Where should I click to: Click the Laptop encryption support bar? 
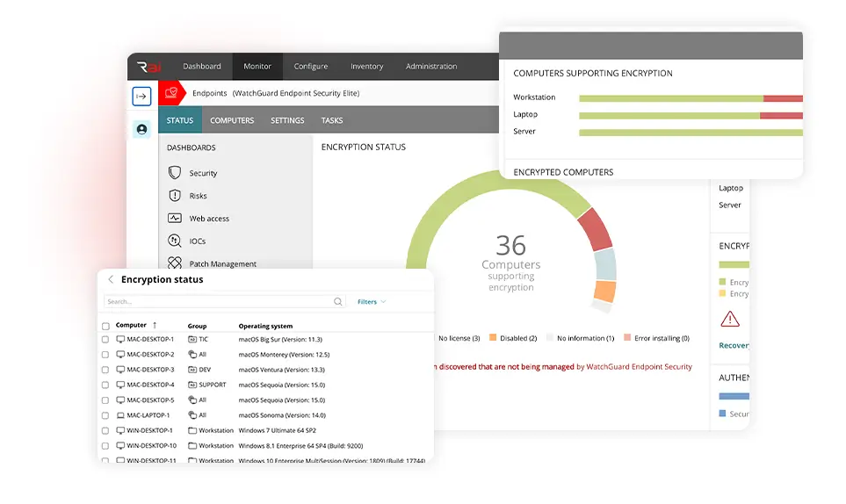pos(691,115)
